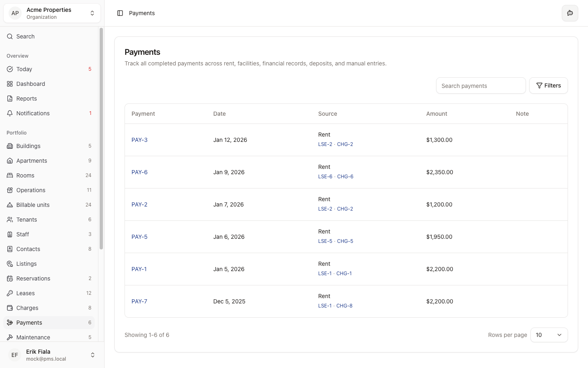This screenshot has height=368, width=588.
Task: Click the Search payments input field
Action: (481, 85)
